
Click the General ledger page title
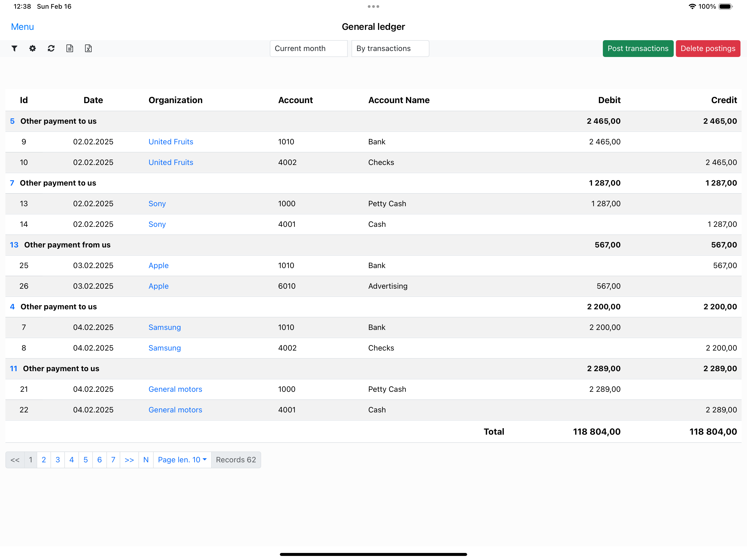(x=373, y=27)
